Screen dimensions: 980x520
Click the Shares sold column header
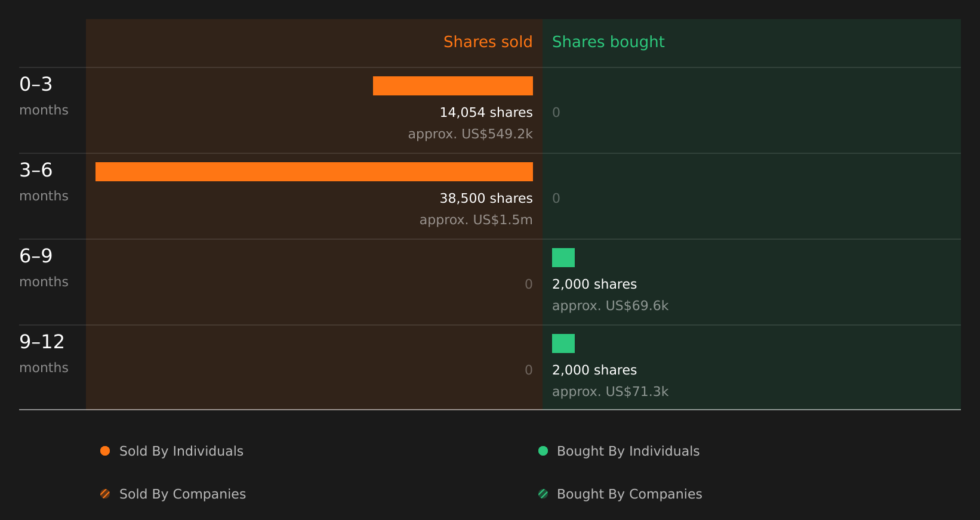(x=488, y=42)
